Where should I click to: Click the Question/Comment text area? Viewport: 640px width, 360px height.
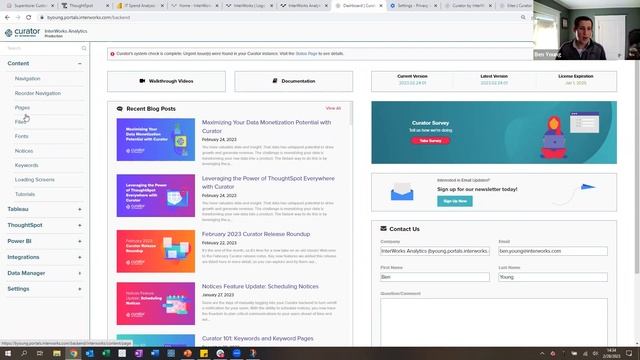click(x=494, y=322)
